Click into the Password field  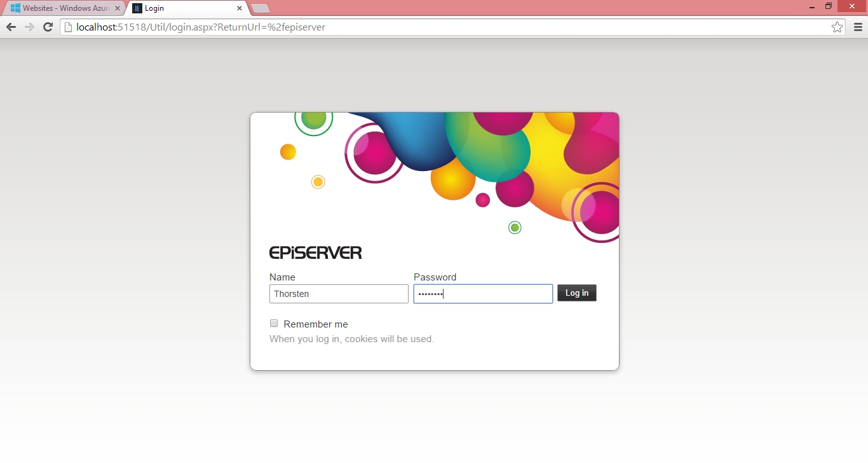click(483, 294)
